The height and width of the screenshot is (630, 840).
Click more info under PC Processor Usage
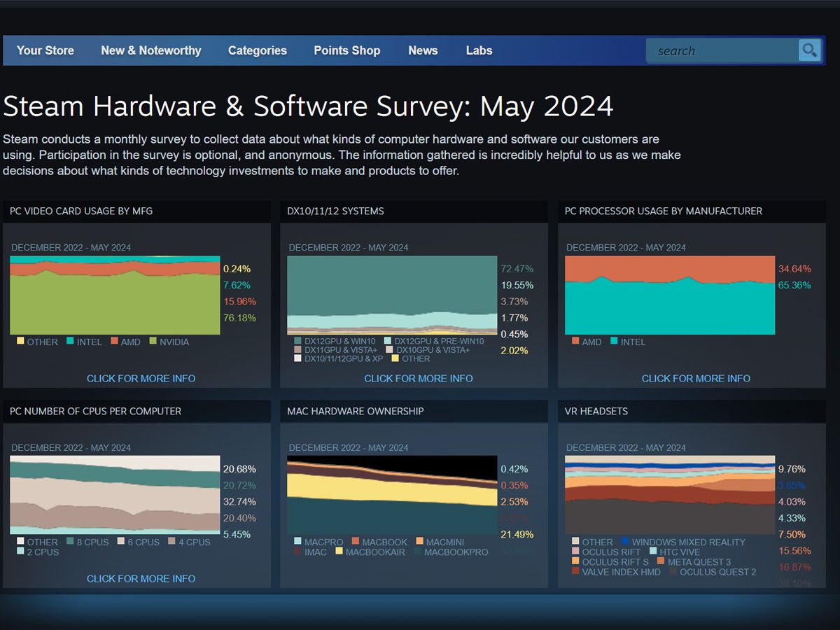click(x=696, y=378)
